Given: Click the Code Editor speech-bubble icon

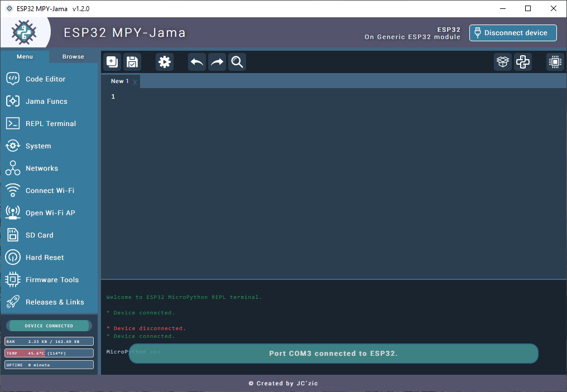Looking at the screenshot, I should (x=13, y=79).
